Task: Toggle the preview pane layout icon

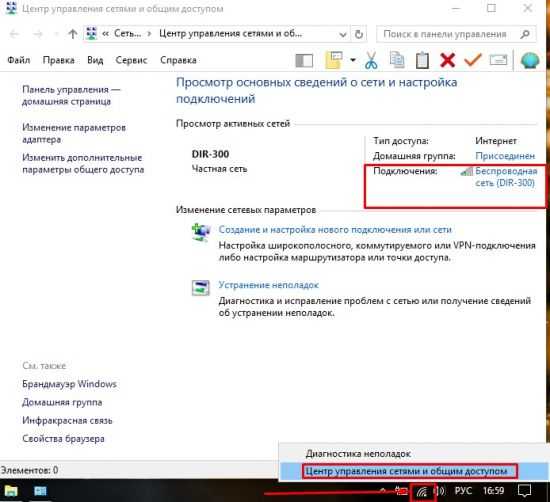Action: point(304,60)
